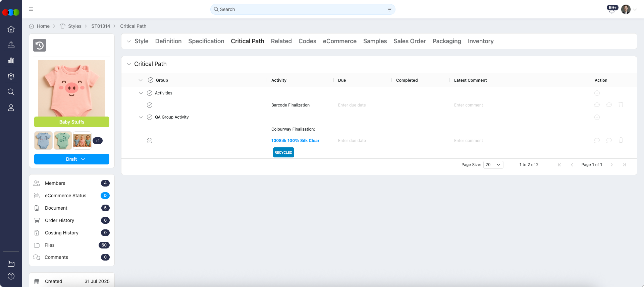
Task: Toggle the Barcode Finalization completion check
Action: click(150, 105)
